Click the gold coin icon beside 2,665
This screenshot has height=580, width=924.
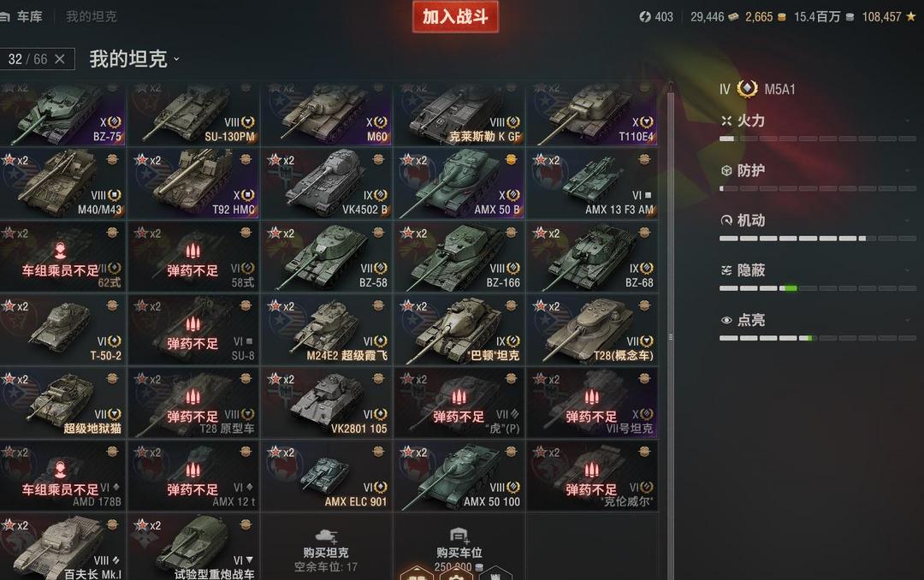[x=781, y=17]
